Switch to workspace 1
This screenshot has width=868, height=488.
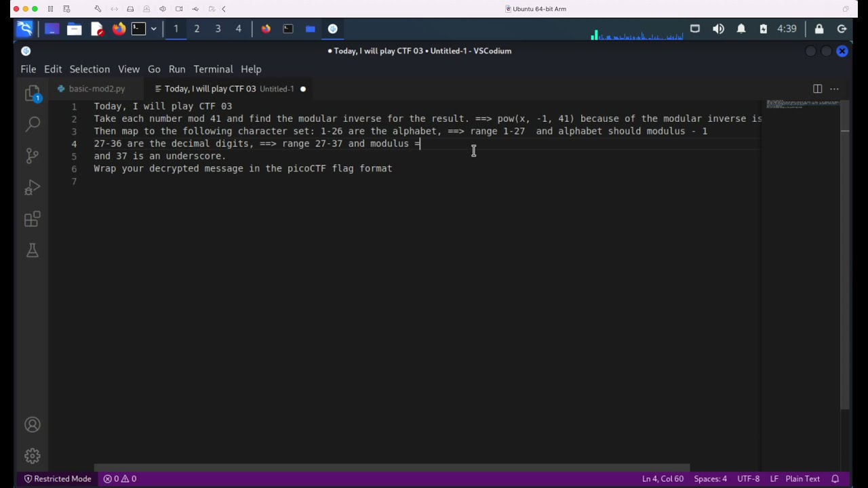176,28
